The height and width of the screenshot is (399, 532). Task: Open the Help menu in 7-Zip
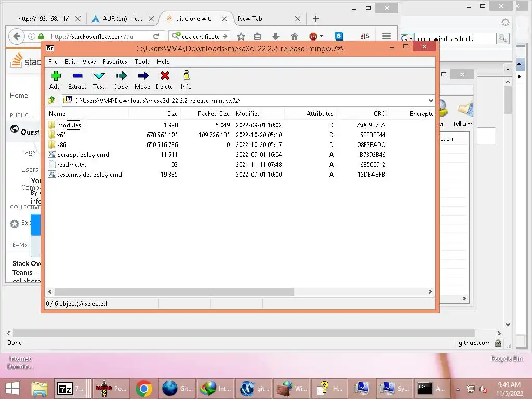click(163, 62)
